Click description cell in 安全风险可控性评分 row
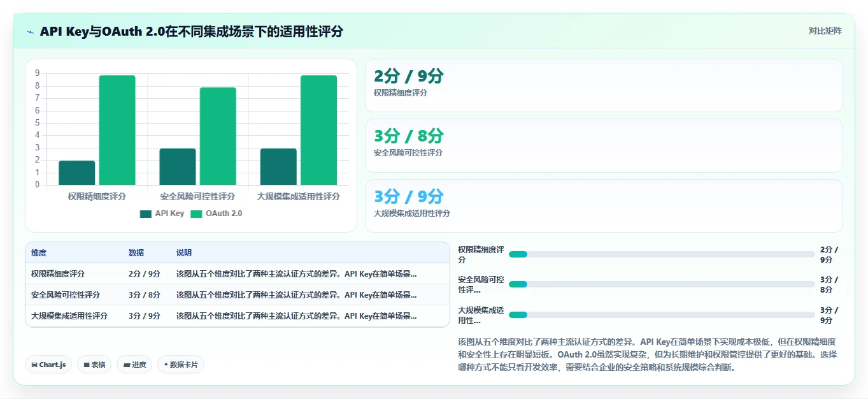This screenshot has height=399, width=868. (297, 295)
